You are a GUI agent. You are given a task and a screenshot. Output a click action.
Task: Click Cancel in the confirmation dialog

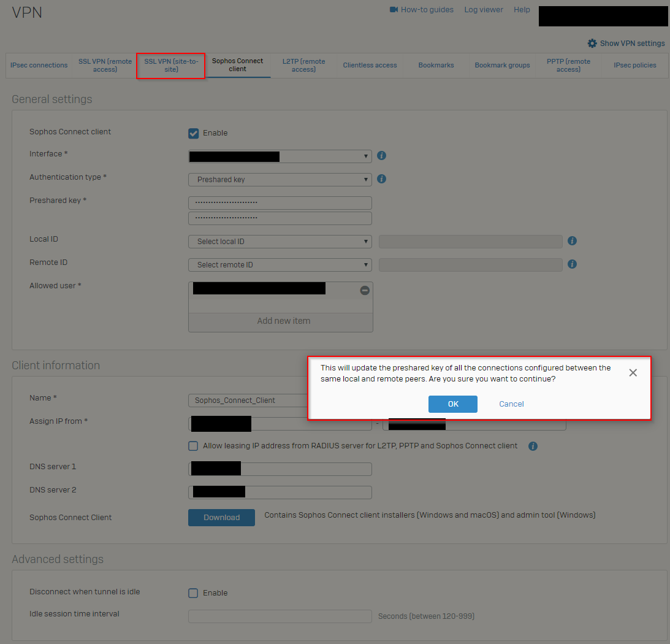pyautogui.click(x=511, y=404)
